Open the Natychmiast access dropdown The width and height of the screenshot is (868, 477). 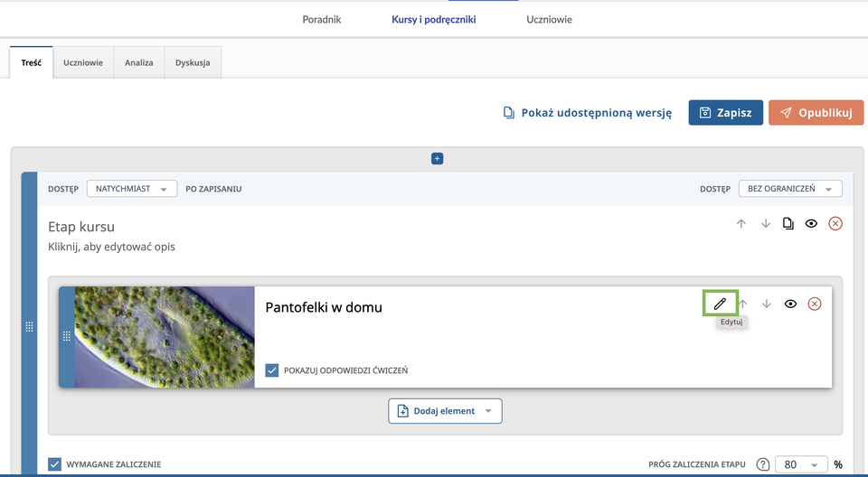pyautogui.click(x=131, y=189)
